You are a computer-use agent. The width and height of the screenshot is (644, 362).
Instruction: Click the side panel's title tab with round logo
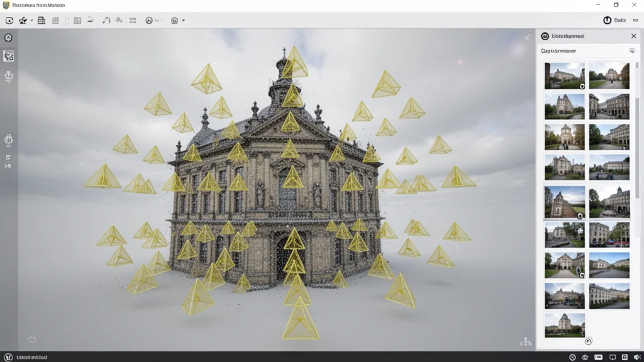[563, 36]
